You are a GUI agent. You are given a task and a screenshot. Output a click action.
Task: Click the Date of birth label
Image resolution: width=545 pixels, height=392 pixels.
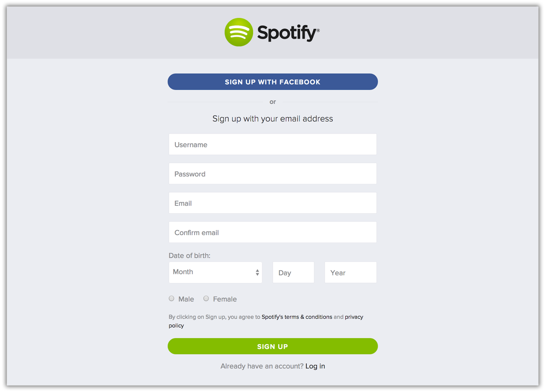[x=189, y=256]
